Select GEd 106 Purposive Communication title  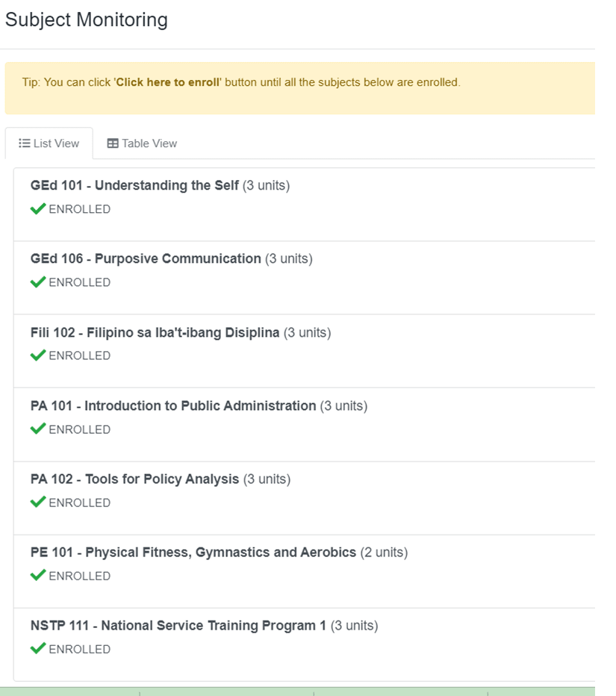coord(146,258)
